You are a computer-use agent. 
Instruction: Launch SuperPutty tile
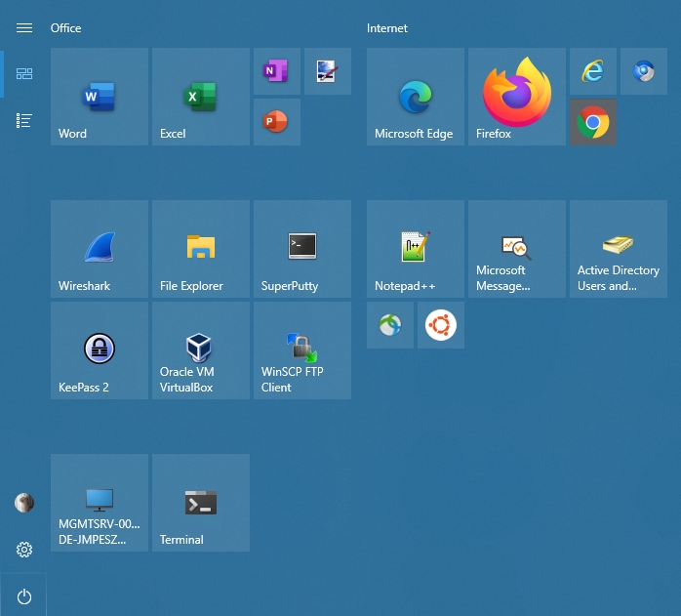coord(302,249)
